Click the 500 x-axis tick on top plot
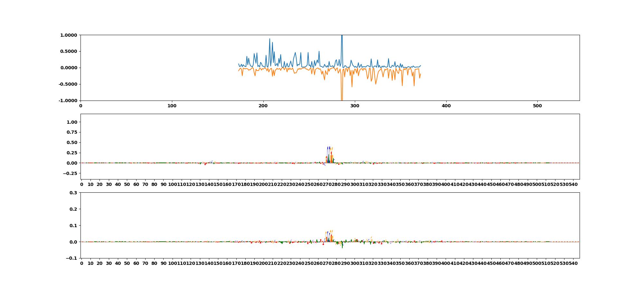 537,106
